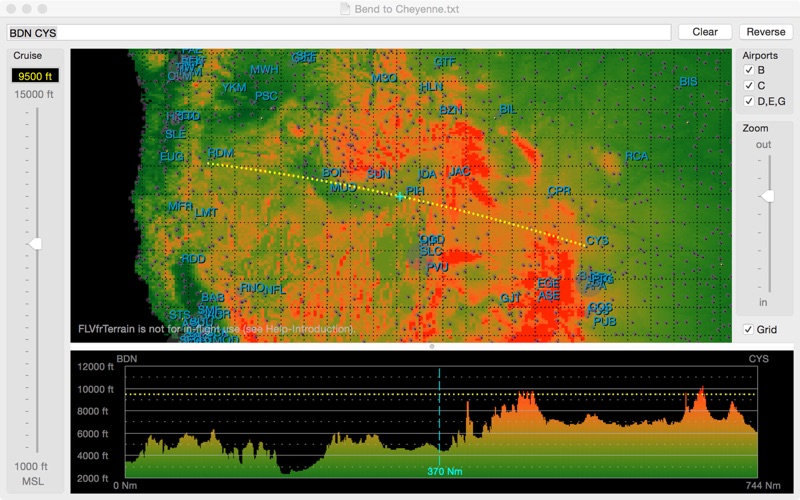800x500 pixels.
Task: Click the Cruise altitude slider handle
Action: pos(35,244)
